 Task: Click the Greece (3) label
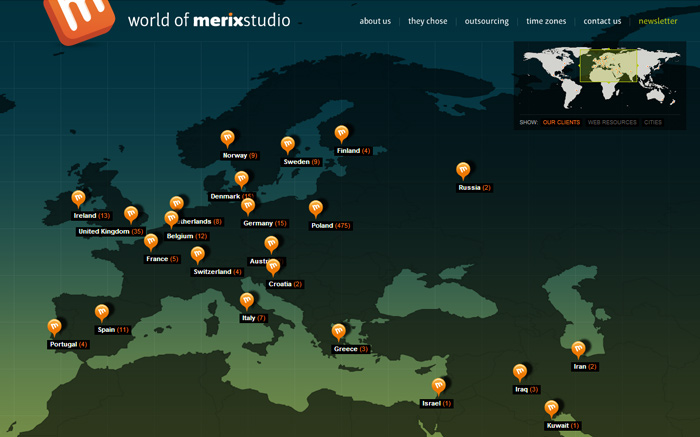351,349
